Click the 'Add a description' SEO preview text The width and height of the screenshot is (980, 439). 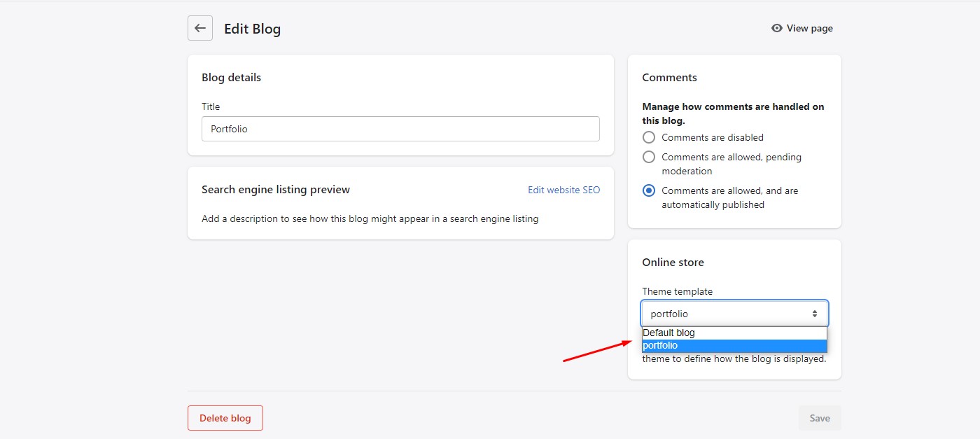[370, 218]
